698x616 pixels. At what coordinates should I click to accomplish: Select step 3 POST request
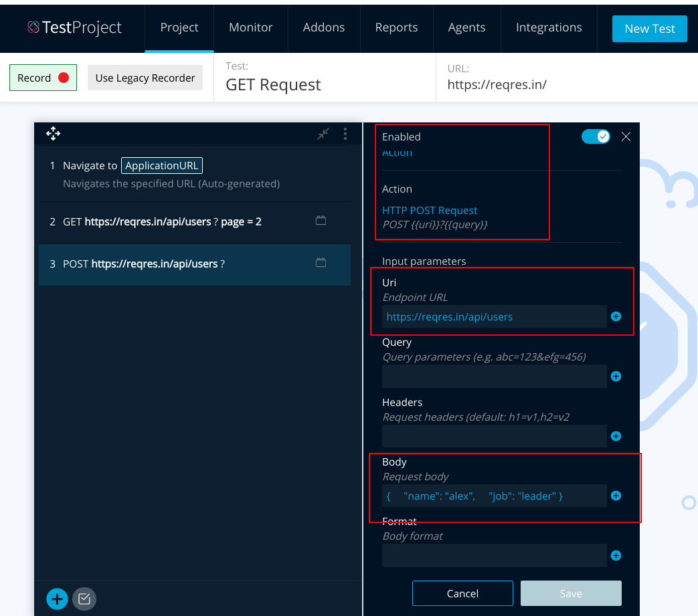[x=195, y=264]
